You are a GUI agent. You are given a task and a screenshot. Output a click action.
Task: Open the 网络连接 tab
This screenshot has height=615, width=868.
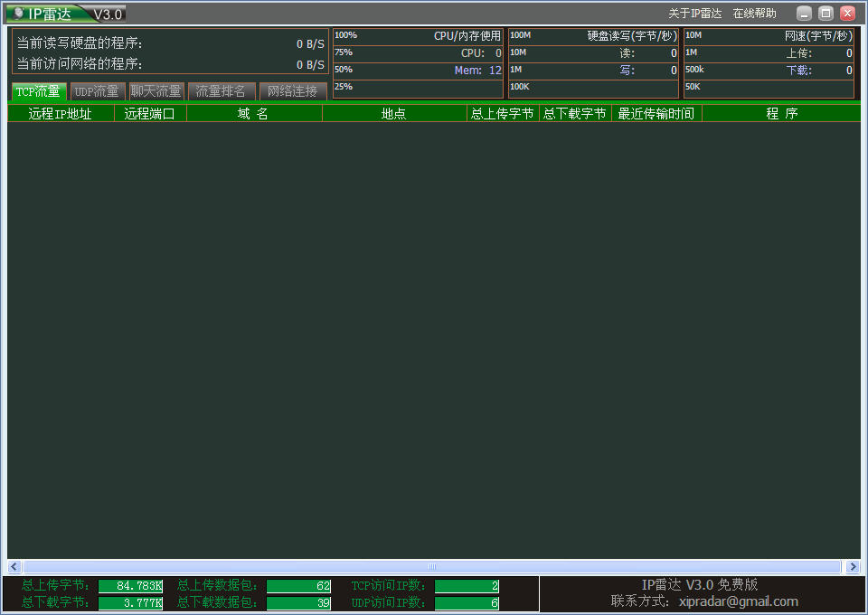coord(293,91)
